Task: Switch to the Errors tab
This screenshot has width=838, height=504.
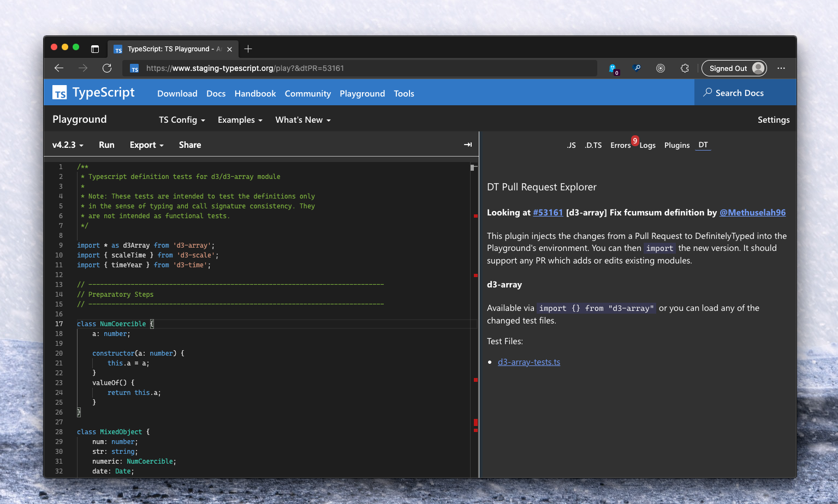Action: tap(621, 145)
